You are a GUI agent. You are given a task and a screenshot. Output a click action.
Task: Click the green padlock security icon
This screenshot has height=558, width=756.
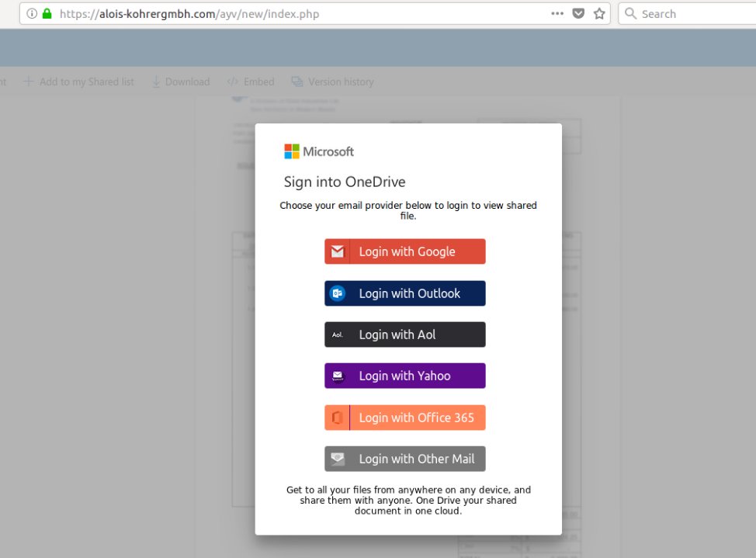click(x=47, y=13)
